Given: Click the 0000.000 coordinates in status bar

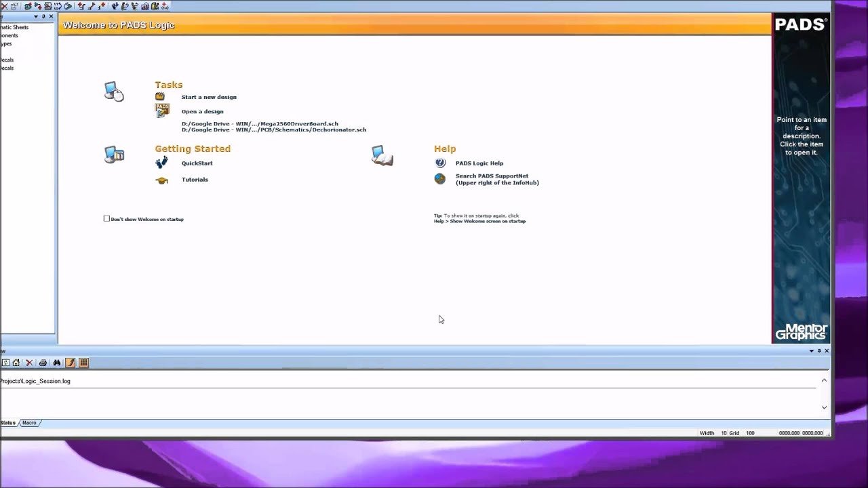Looking at the screenshot, I should [x=801, y=433].
